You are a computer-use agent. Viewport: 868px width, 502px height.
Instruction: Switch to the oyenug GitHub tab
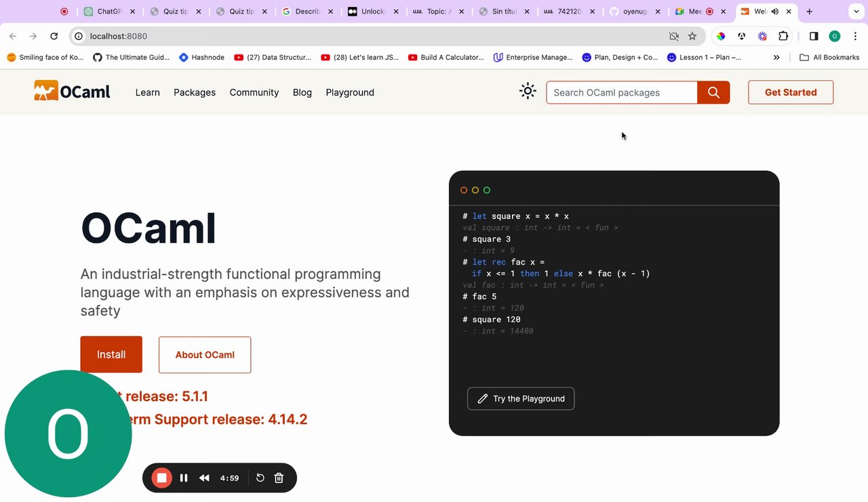[x=635, y=12]
